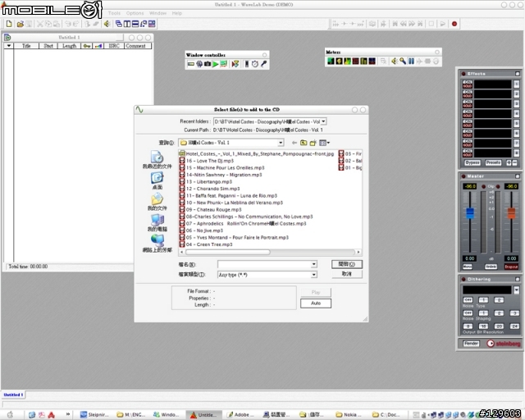
Task: Click the Up one folder icon in dialog
Action: [x=304, y=143]
